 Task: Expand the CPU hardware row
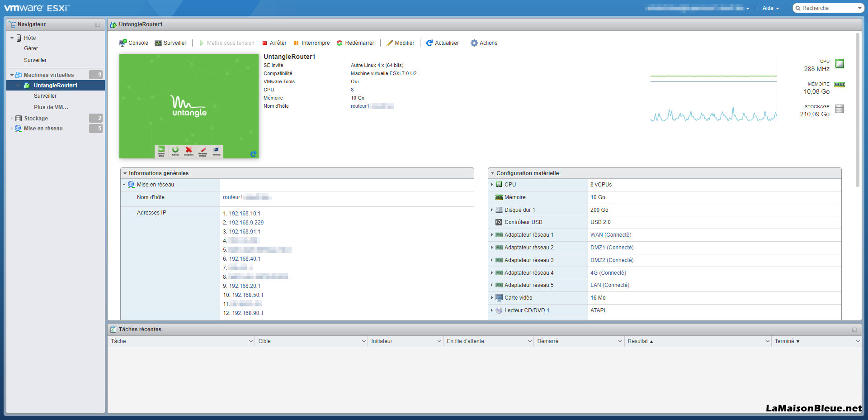492,185
